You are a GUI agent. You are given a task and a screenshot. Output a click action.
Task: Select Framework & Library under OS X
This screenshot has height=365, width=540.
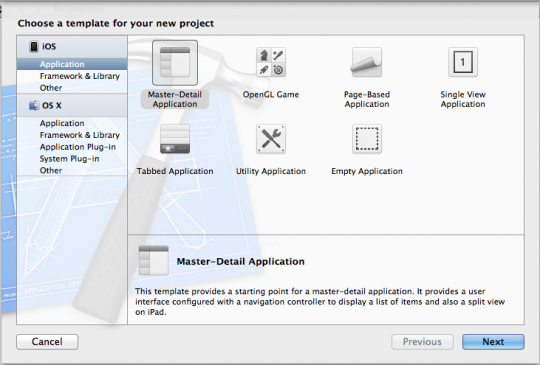72,135
